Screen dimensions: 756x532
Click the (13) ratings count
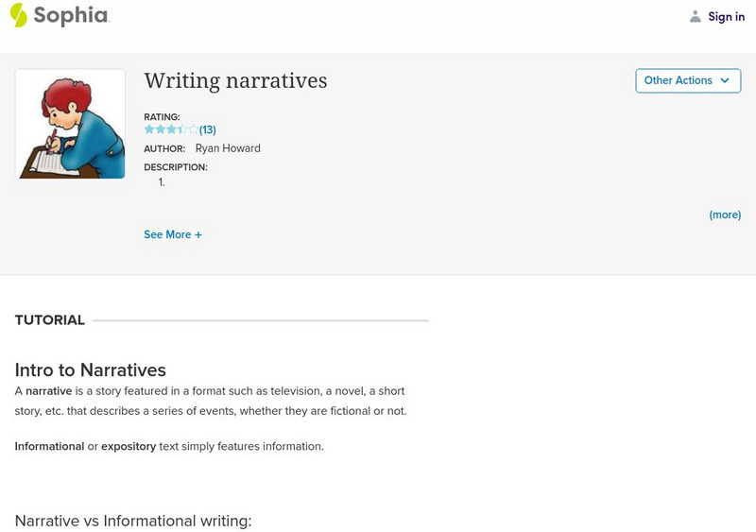pyautogui.click(x=208, y=130)
